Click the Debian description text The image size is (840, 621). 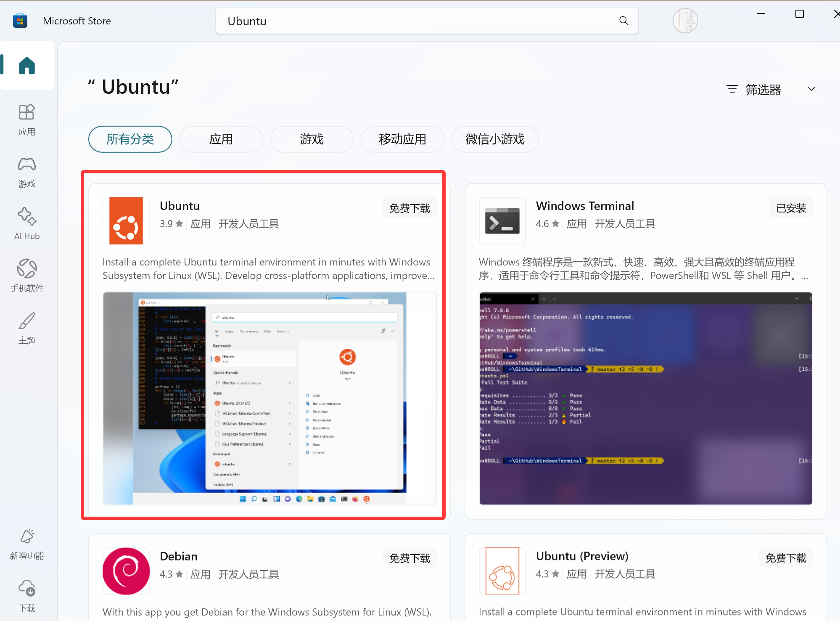(267, 612)
